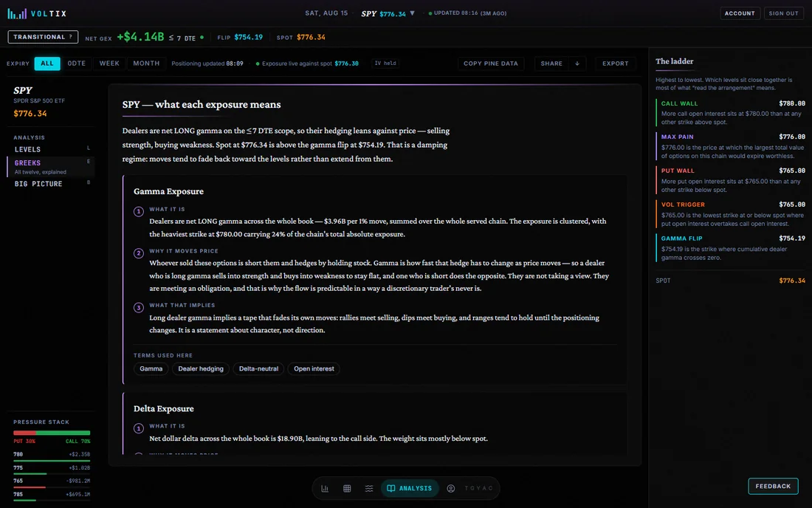Click the Open interest term chip
The width and height of the screenshot is (812, 508).
pyautogui.click(x=314, y=368)
